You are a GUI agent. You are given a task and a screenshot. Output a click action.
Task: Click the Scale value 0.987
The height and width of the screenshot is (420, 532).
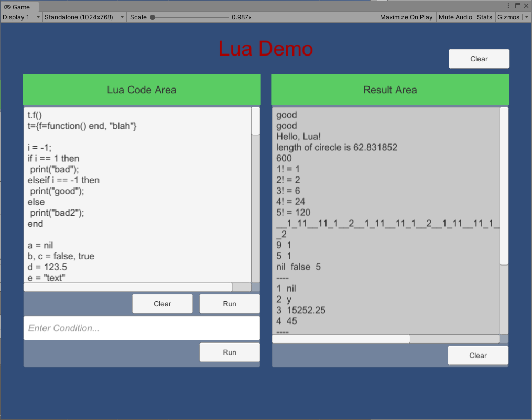241,17
